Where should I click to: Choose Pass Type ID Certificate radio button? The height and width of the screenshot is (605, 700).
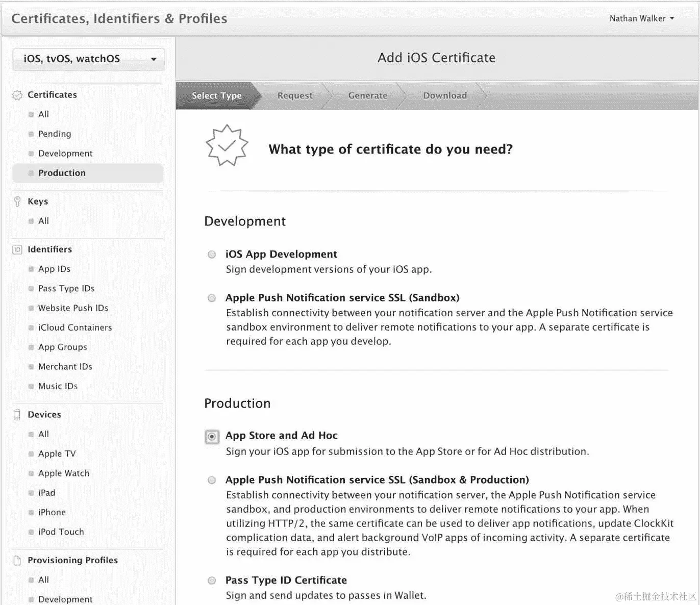pyautogui.click(x=212, y=581)
